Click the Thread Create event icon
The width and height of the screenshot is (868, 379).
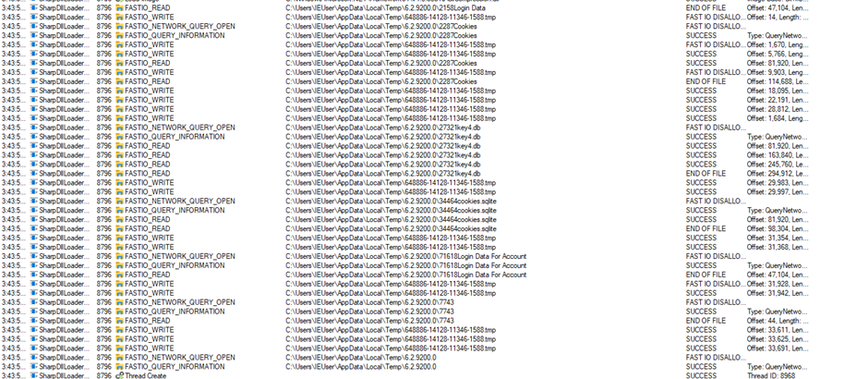click(x=119, y=375)
